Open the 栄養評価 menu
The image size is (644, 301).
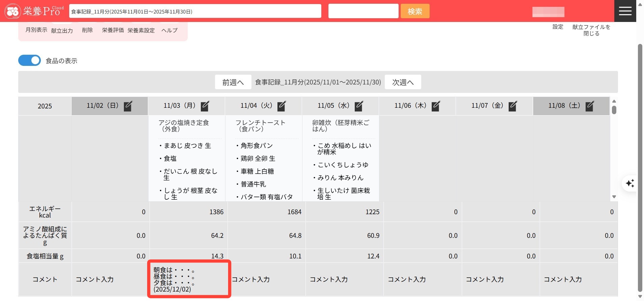(x=113, y=30)
